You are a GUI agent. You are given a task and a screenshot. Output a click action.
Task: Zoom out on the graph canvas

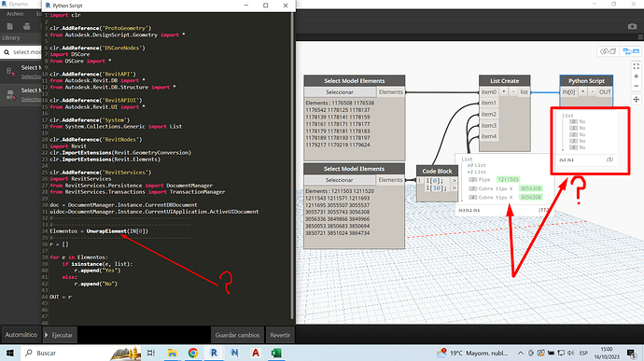pyautogui.click(x=637, y=86)
